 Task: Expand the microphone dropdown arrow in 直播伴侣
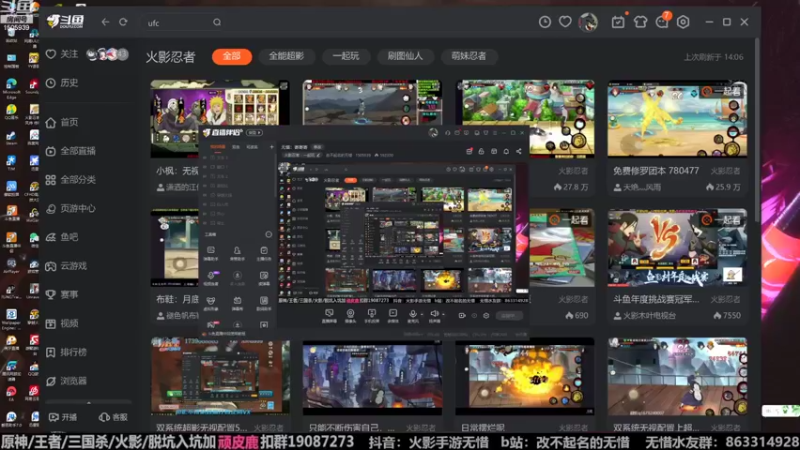tap(421, 315)
